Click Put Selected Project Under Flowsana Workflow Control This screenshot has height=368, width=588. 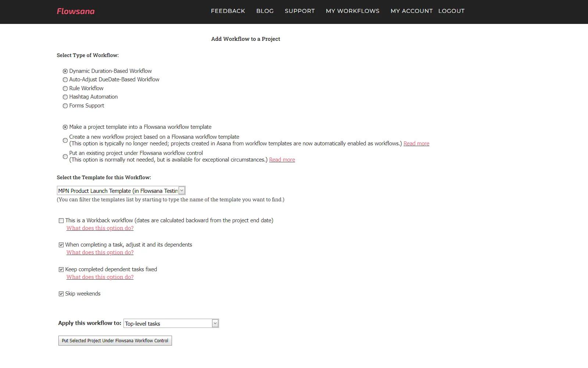point(115,341)
